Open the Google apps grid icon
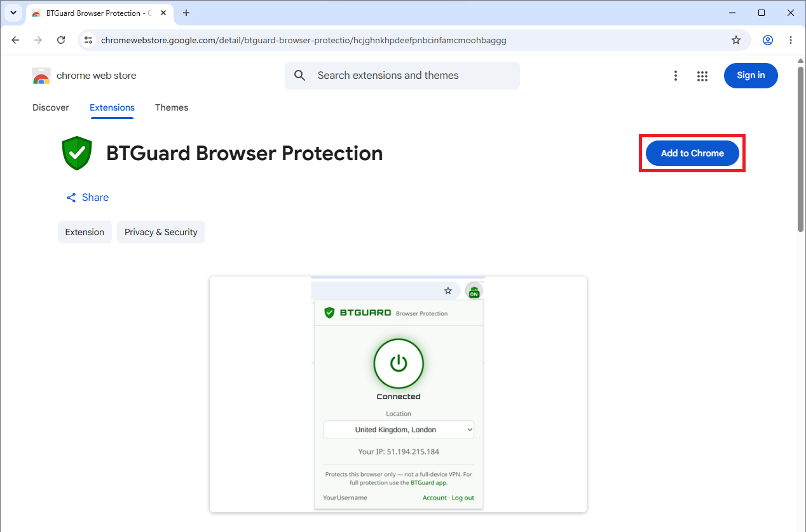 click(702, 76)
